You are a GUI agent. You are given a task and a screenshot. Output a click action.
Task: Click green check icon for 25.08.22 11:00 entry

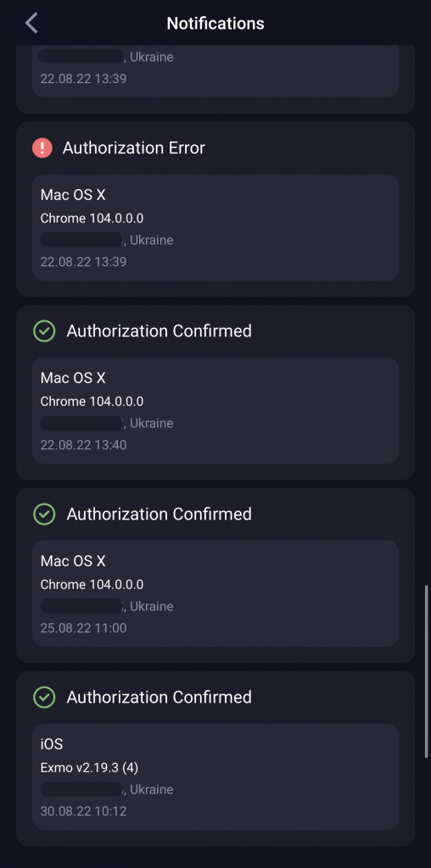click(44, 515)
